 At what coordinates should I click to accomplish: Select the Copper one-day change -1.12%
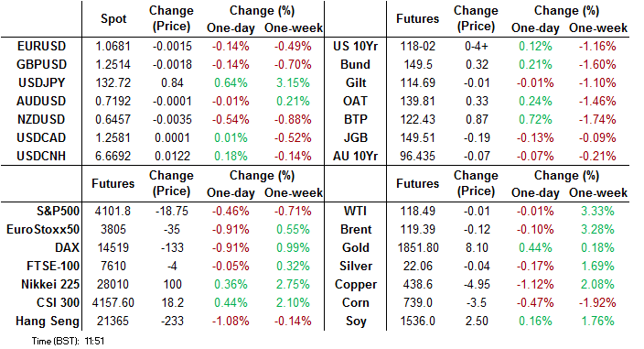[535, 285]
